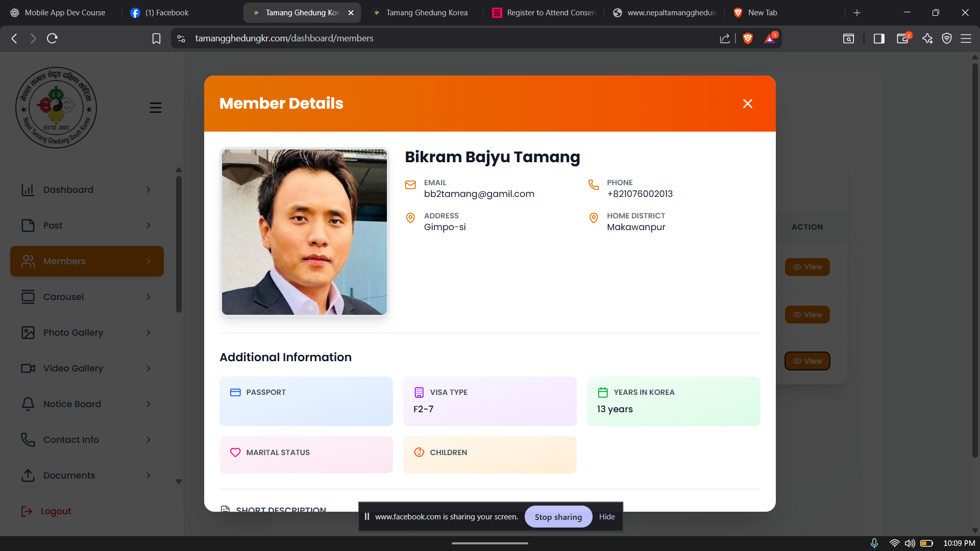Expand the Dashboard sidebar chevron
The image size is (980, 551).
coord(149,190)
